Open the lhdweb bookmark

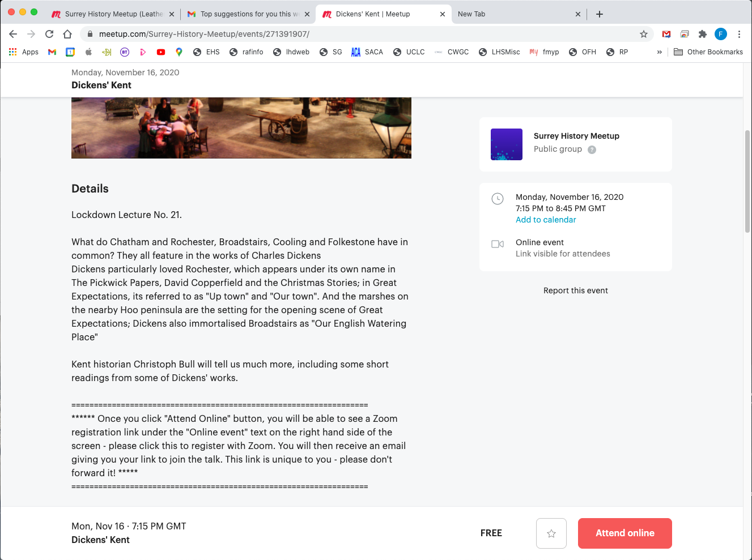291,52
